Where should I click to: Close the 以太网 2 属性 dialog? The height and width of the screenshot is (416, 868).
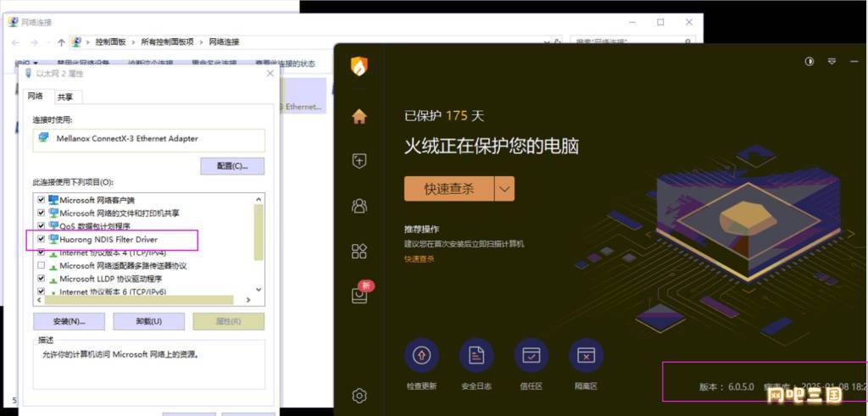tap(270, 73)
